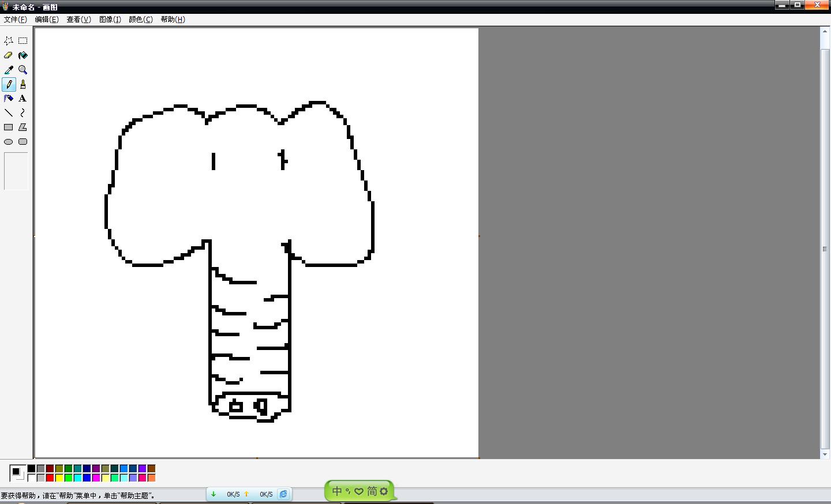Open the 查看(V) menu
This screenshot has width=831, height=504.
[79, 19]
